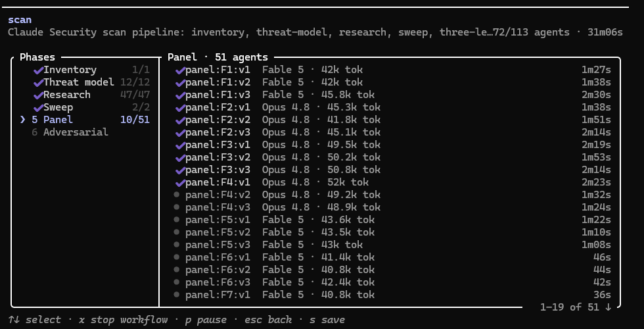Click the pending dot on panel:F4:v2
This screenshot has height=329, width=644.
(x=177, y=195)
